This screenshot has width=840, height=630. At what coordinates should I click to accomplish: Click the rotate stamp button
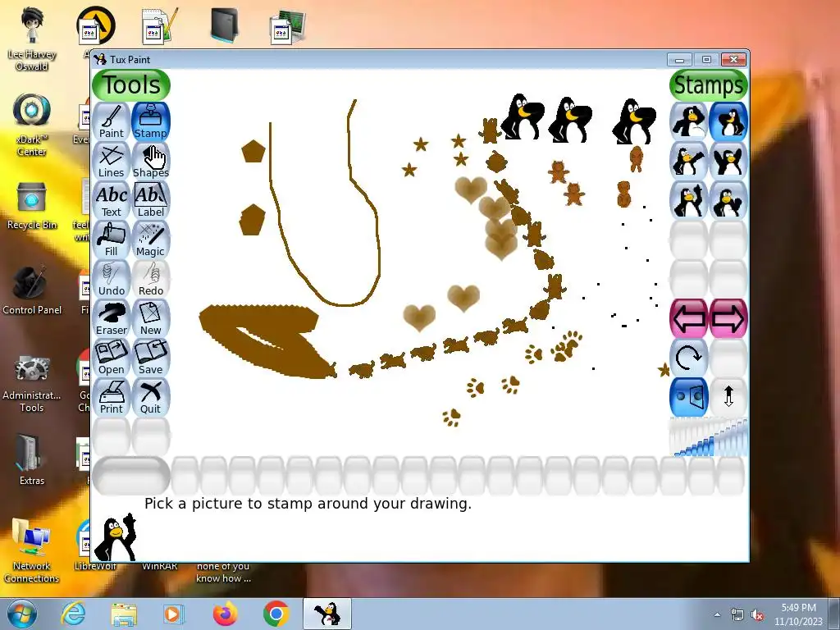[689, 358]
